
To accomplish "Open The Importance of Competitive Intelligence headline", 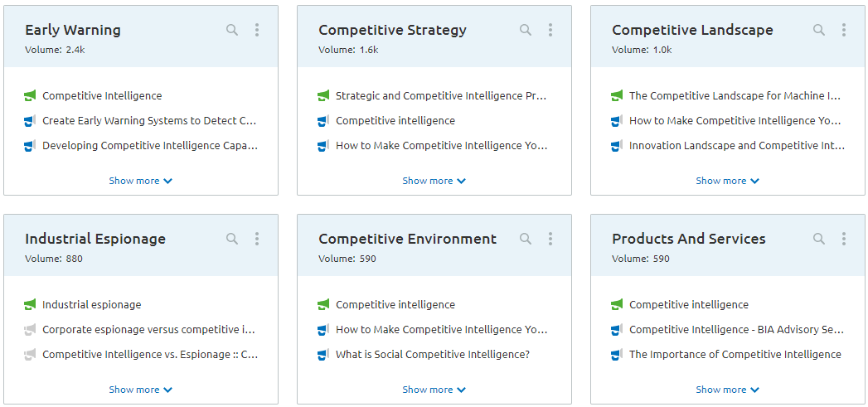I will pyautogui.click(x=735, y=355).
